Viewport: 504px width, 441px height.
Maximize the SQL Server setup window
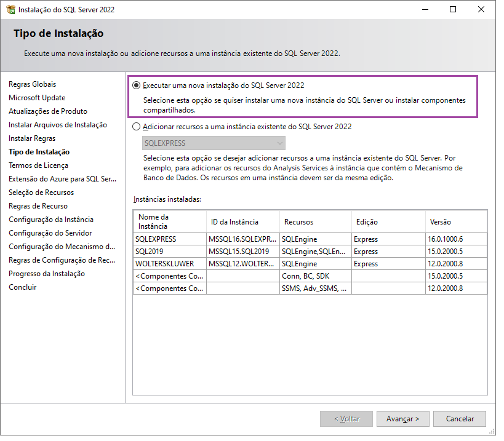pos(452,10)
